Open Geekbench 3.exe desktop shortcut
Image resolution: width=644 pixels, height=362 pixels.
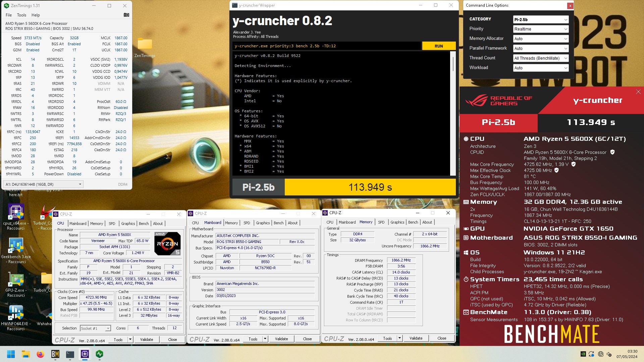(x=16, y=250)
